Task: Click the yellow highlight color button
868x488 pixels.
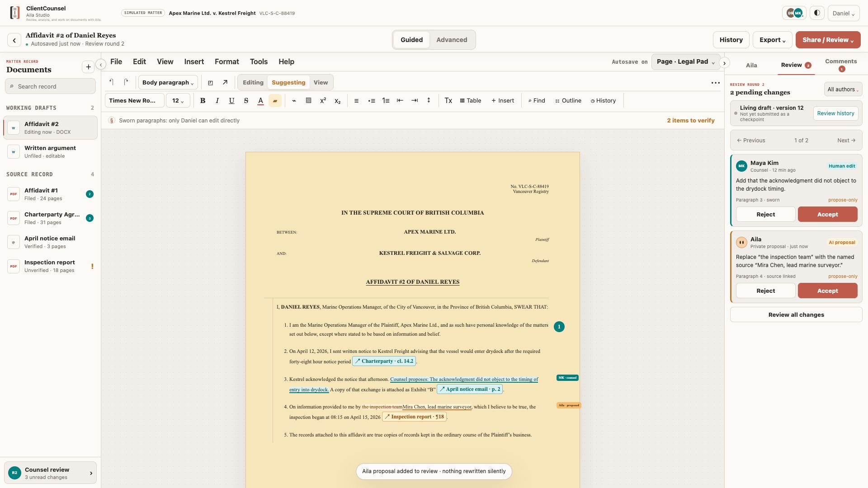Action: coord(275,101)
